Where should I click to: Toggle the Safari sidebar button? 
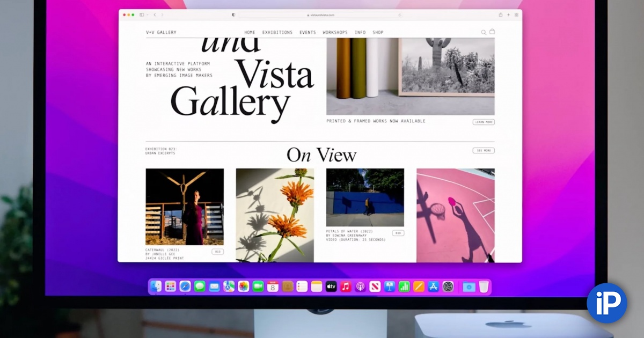(x=142, y=15)
